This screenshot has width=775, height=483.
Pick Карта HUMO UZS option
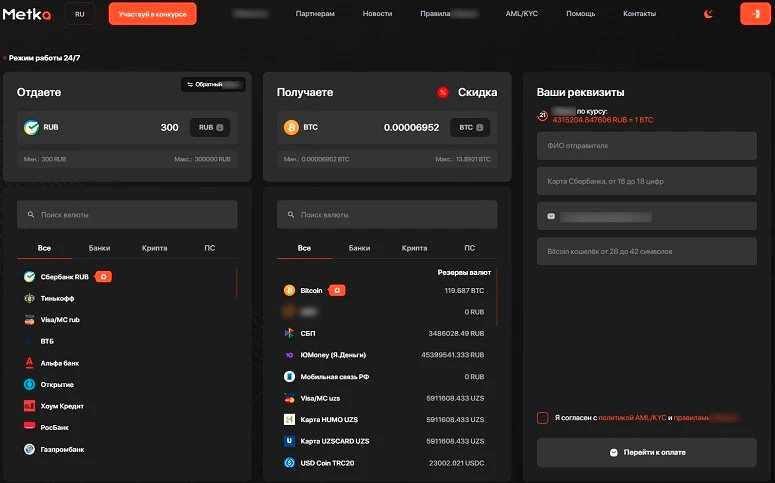tap(334, 419)
